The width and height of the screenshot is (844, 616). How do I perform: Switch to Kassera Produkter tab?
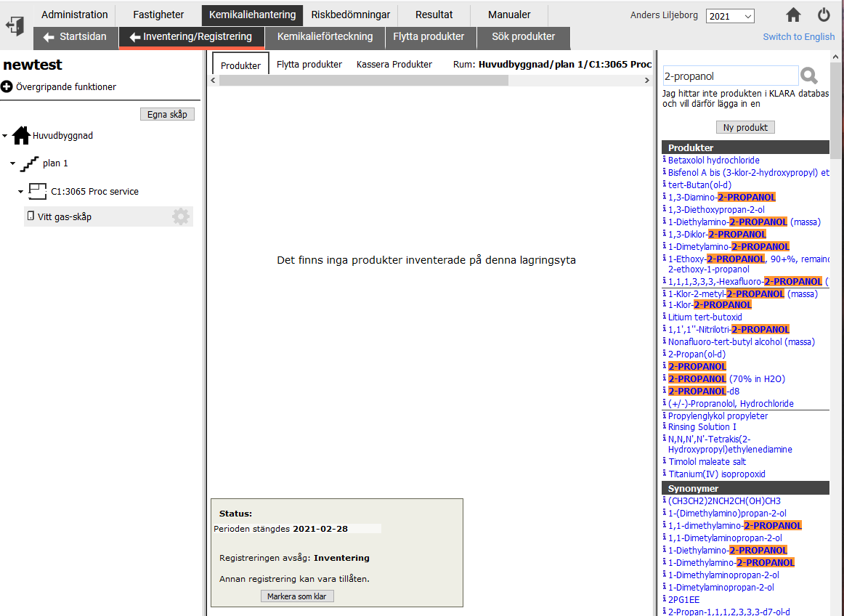click(x=394, y=65)
